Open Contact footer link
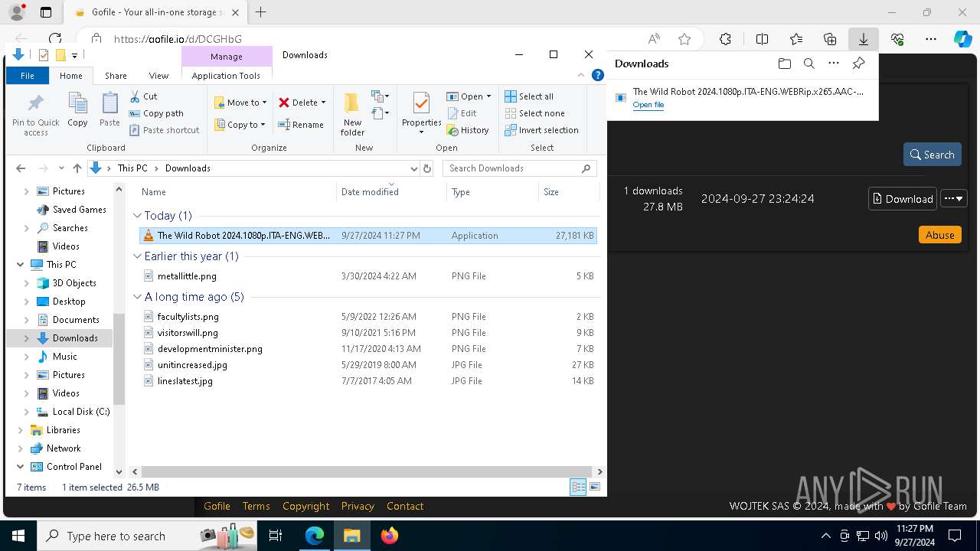This screenshot has width=980, height=551. tap(405, 506)
